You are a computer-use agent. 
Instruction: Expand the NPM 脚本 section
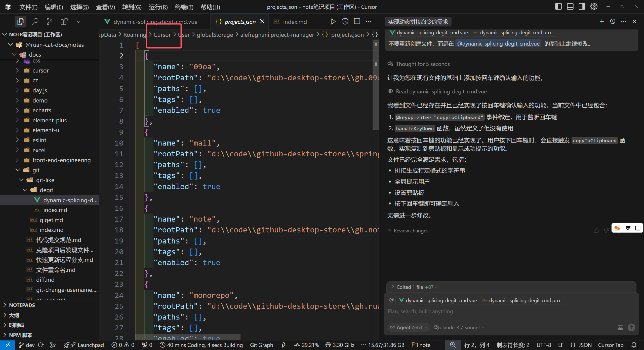click(x=50, y=335)
